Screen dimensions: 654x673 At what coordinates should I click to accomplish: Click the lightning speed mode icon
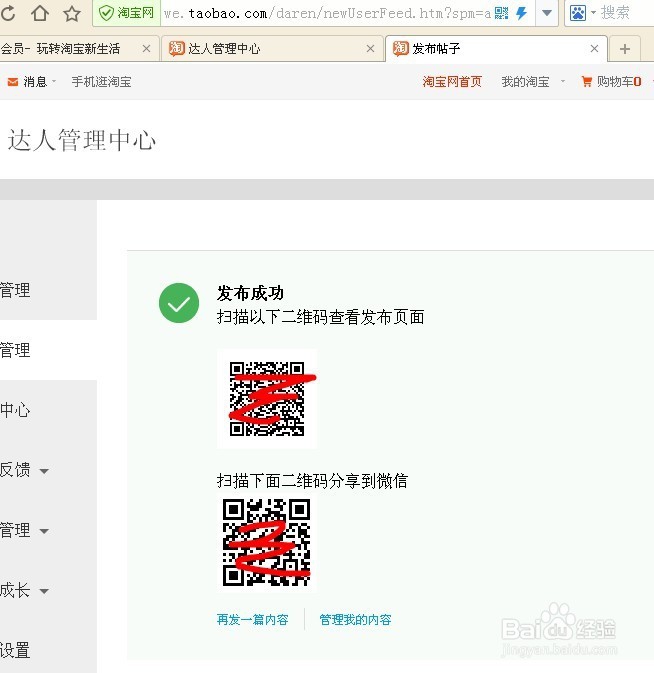(521, 13)
